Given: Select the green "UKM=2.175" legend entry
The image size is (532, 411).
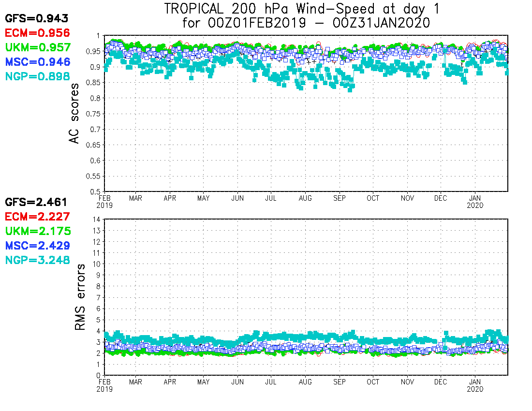Looking at the screenshot, I should tap(38, 231).
